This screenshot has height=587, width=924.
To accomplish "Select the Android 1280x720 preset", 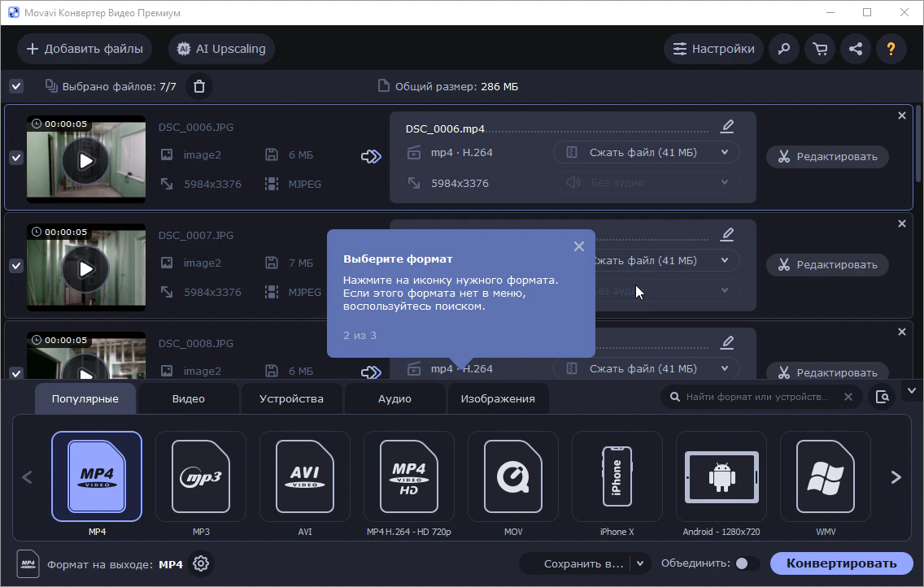I will click(x=721, y=476).
